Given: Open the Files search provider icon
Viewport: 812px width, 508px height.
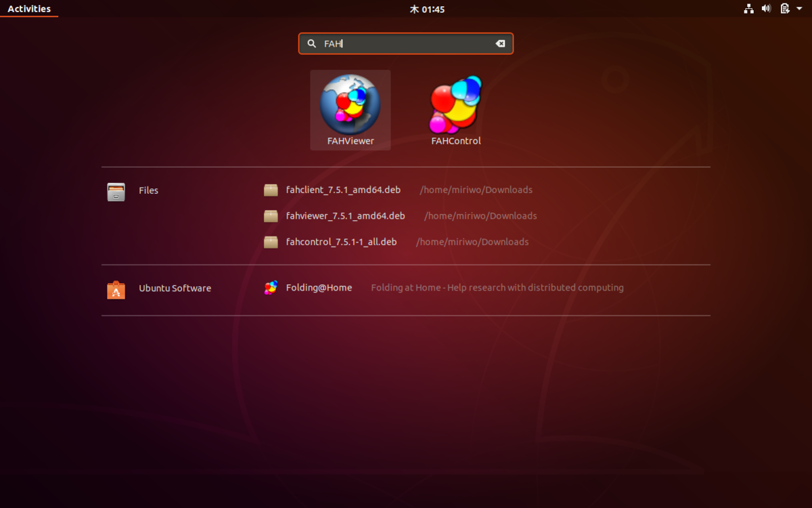Looking at the screenshot, I should tap(116, 192).
